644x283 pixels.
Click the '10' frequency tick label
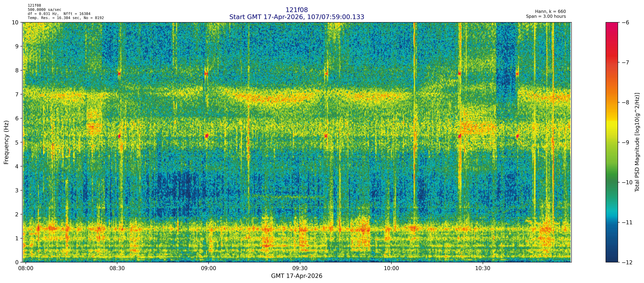tap(15, 23)
